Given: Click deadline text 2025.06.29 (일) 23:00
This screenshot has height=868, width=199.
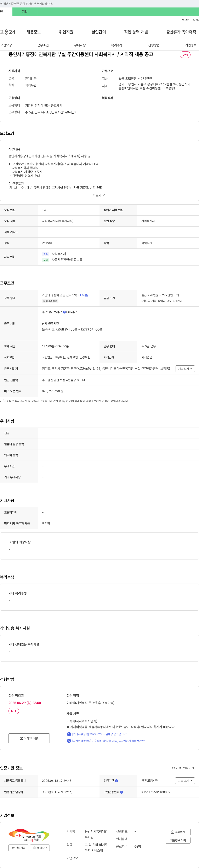Looking at the screenshot, I should tap(25, 703).
